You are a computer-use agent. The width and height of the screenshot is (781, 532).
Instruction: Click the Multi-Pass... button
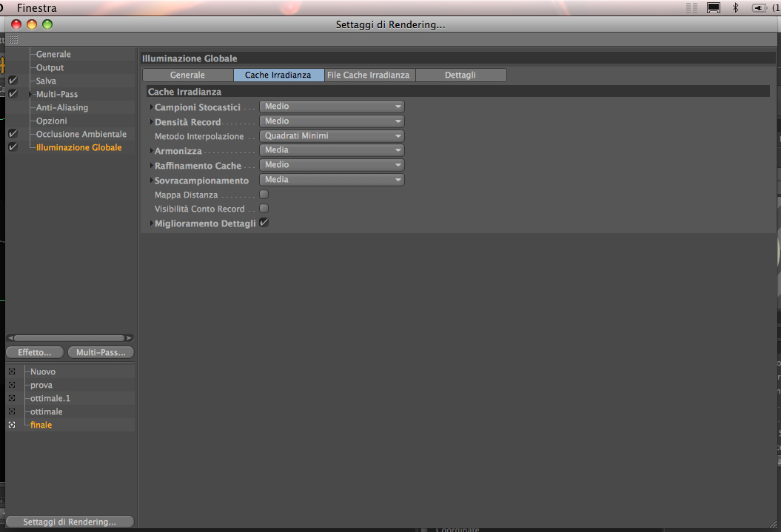[101, 352]
